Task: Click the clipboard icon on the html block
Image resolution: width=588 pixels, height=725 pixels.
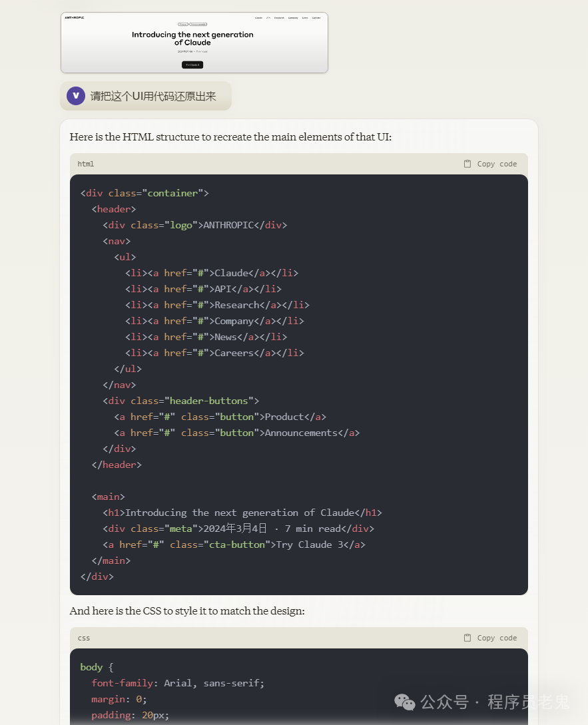Action: click(467, 164)
